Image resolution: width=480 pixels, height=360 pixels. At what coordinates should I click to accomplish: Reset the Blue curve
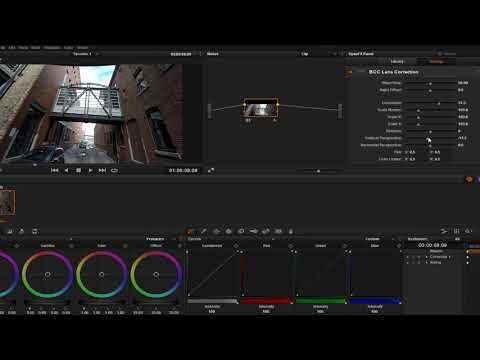(399, 246)
